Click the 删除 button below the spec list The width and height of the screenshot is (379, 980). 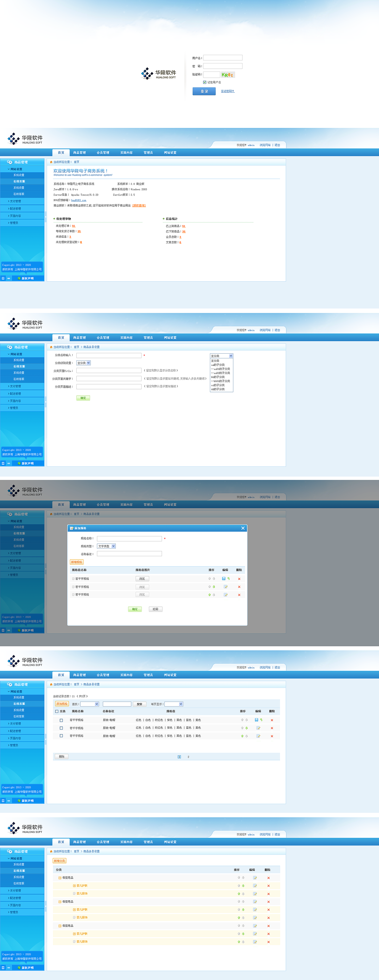point(62,756)
